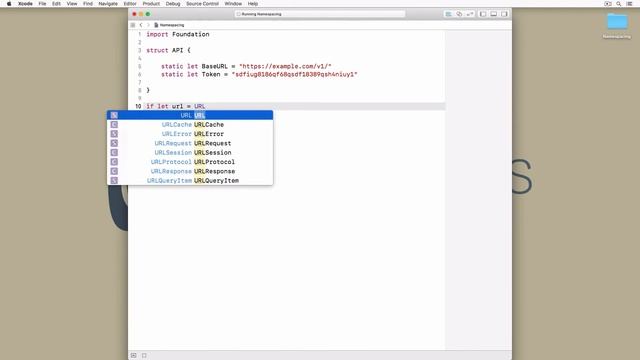
Task: Click line number 10 in the gutter
Action: 138,106
